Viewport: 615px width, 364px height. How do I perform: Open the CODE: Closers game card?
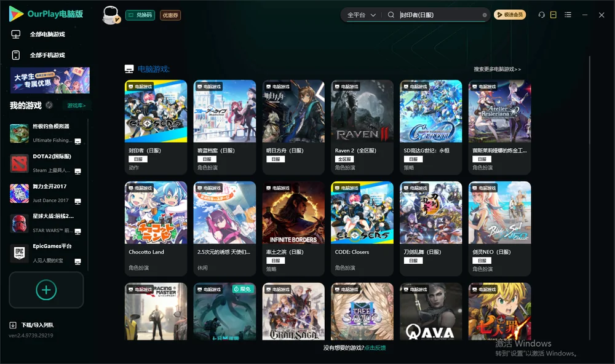coord(362,229)
